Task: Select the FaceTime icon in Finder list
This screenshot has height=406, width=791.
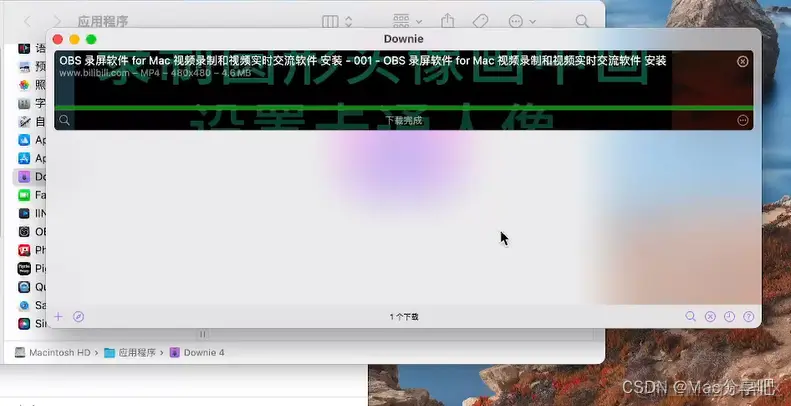Action: pyautogui.click(x=24, y=195)
